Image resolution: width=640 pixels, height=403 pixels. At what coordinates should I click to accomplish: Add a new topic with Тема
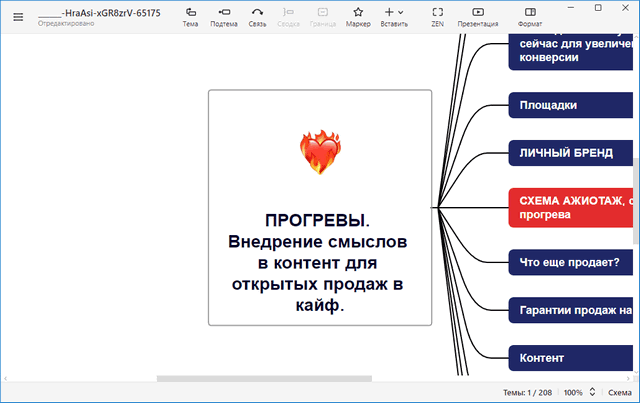pos(190,16)
